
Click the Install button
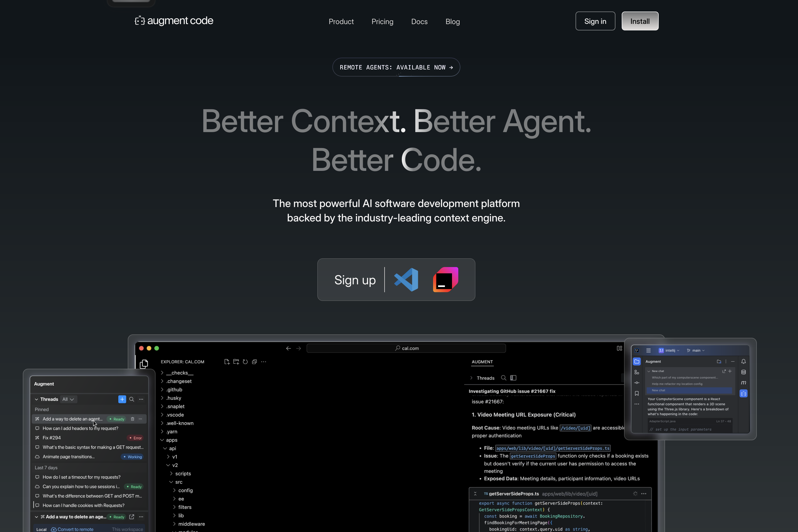click(x=640, y=21)
